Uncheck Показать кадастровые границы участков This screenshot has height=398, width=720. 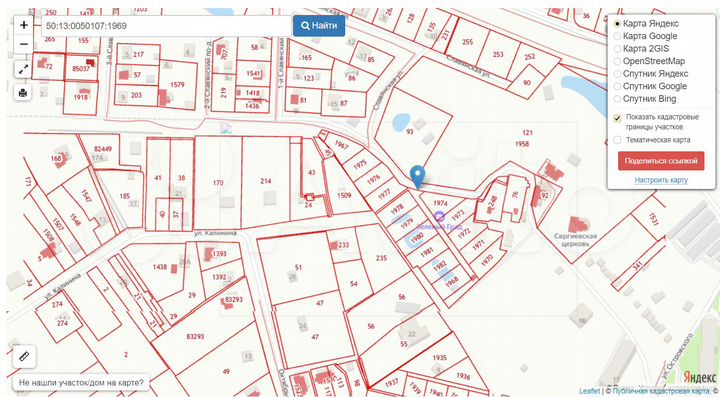click(x=618, y=118)
